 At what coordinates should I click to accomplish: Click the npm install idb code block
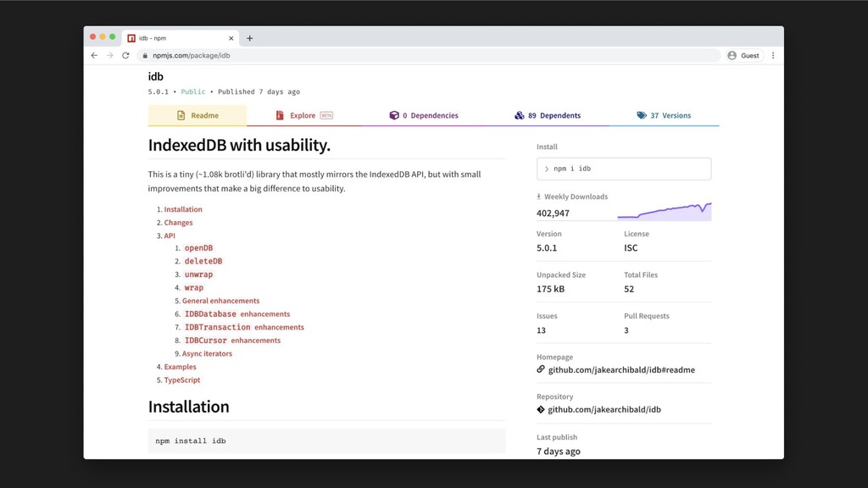tap(326, 441)
